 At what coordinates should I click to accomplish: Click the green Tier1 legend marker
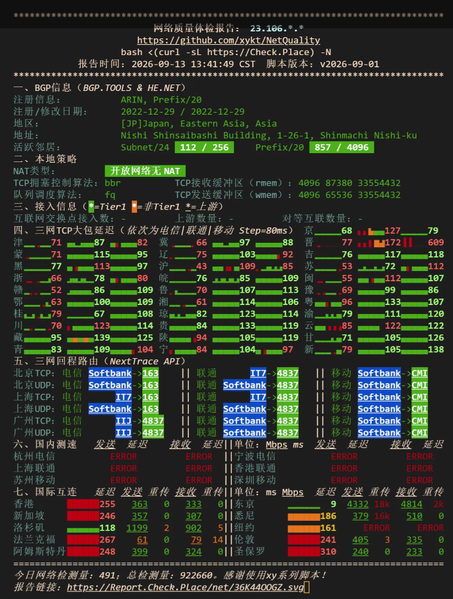tap(91, 207)
